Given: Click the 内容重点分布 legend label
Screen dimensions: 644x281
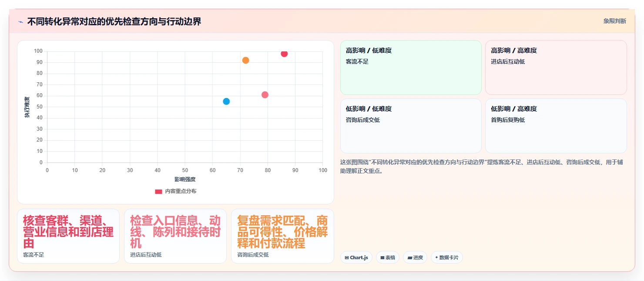Looking at the screenshot, I should [181, 191].
